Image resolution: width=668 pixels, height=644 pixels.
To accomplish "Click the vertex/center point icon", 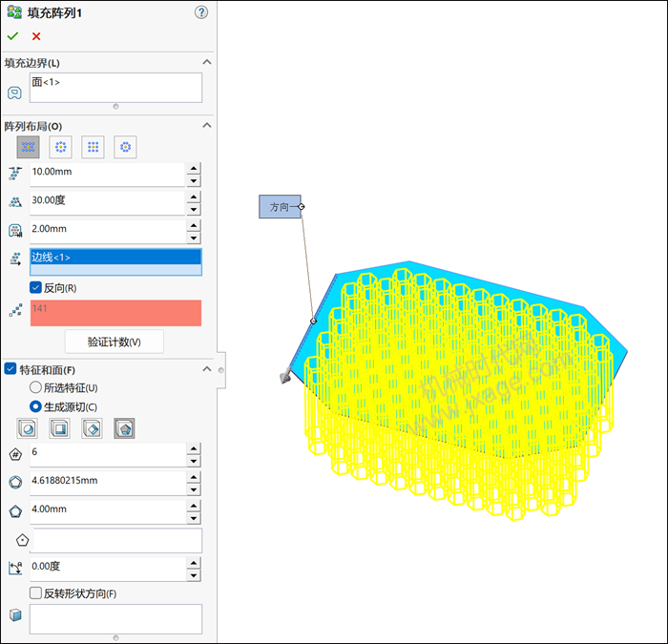I will coord(22,540).
